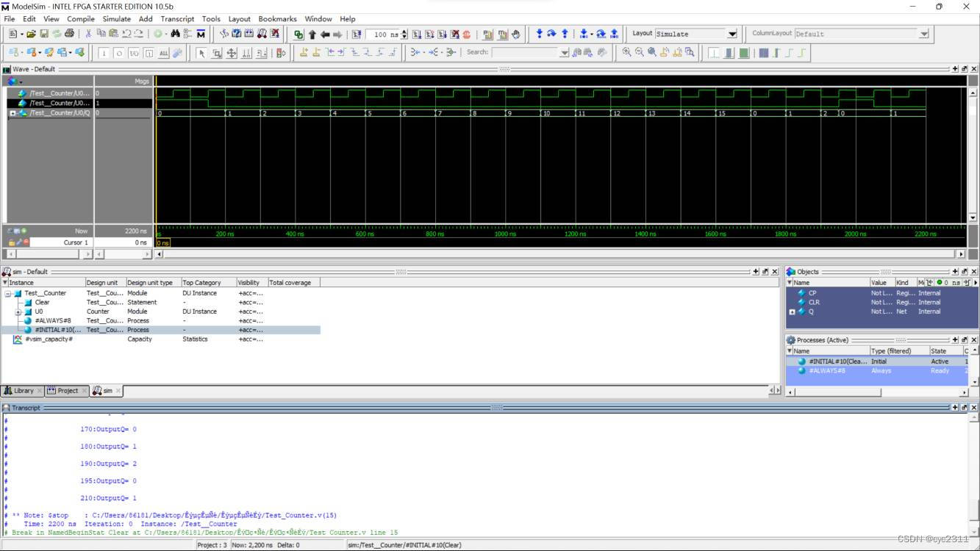Image resolution: width=980 pixels, height=551 pixels.
Task: Click the blue M ModelSim icon
Action: pyautogui.click(x=201, y=34)
